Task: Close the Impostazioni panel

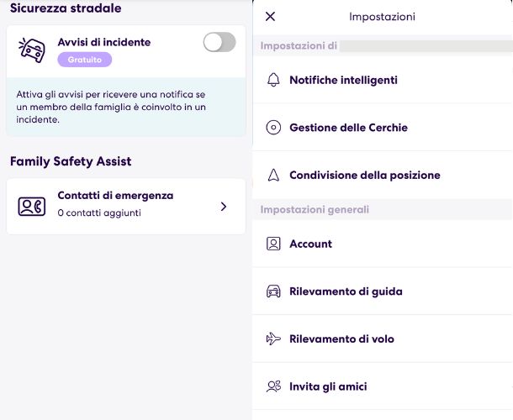Action: coord(270,16)
